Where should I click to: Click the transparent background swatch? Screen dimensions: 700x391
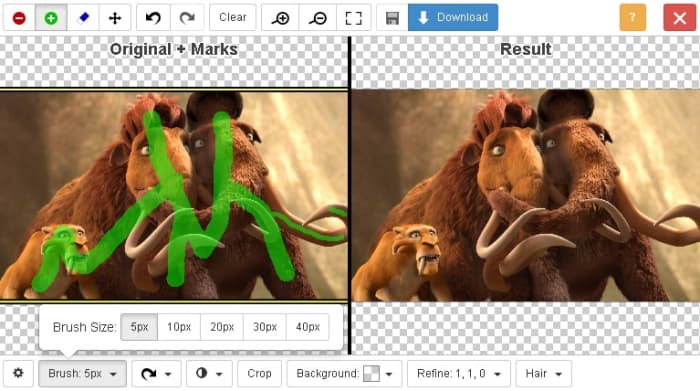[371, 374]
